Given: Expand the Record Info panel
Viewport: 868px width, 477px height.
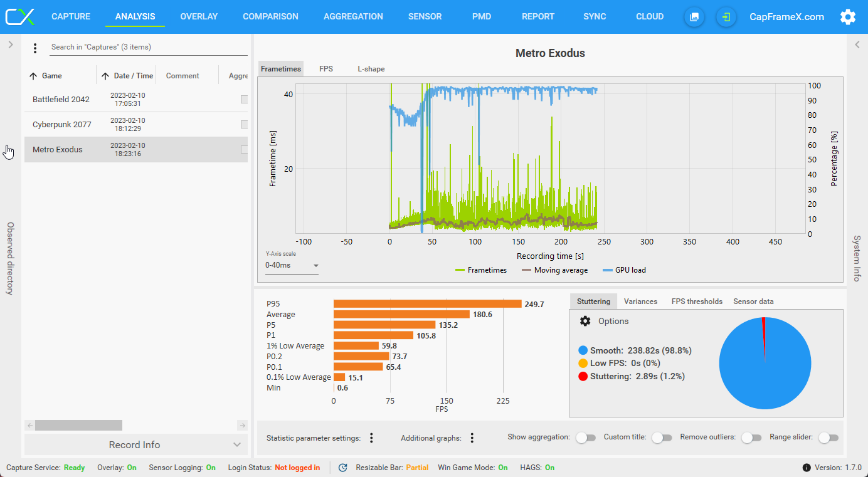Looking at the screenshot, I should coord(135,444).
